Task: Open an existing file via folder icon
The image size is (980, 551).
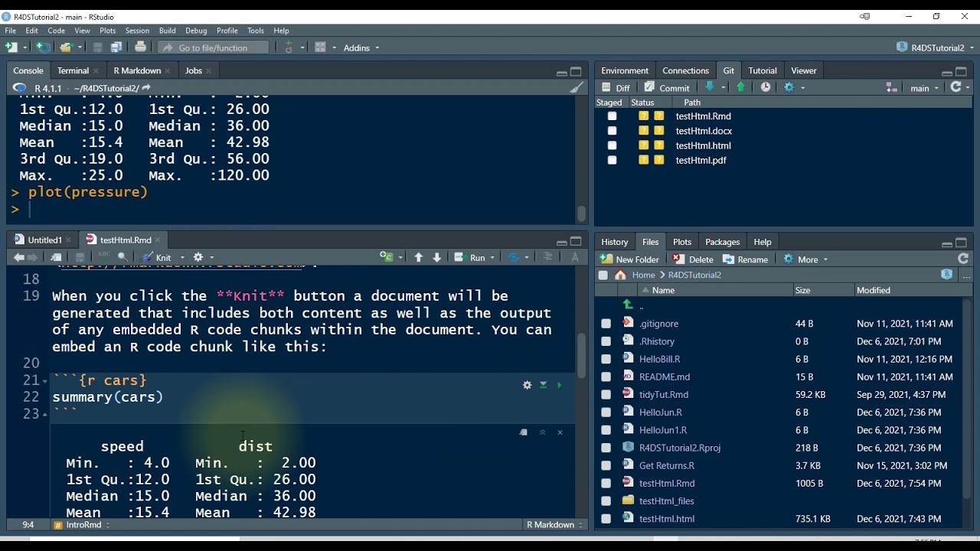Action: pos(66,47)
